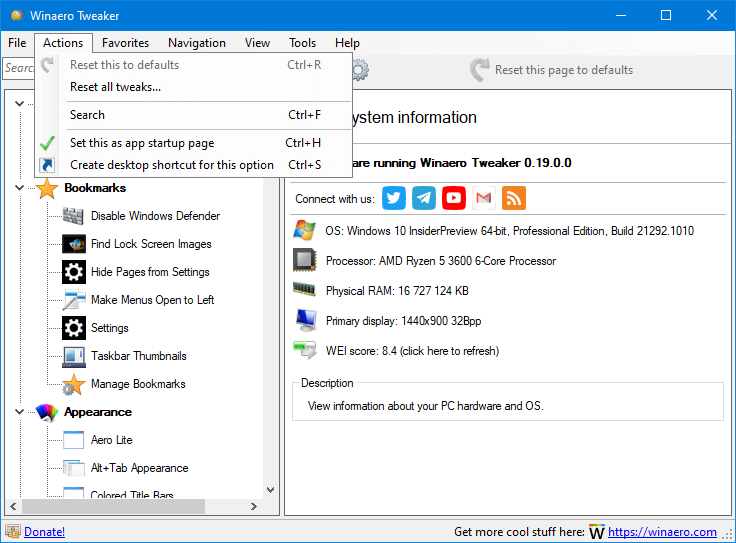Choose Reset all tweaks... from menu

point(194,87)
